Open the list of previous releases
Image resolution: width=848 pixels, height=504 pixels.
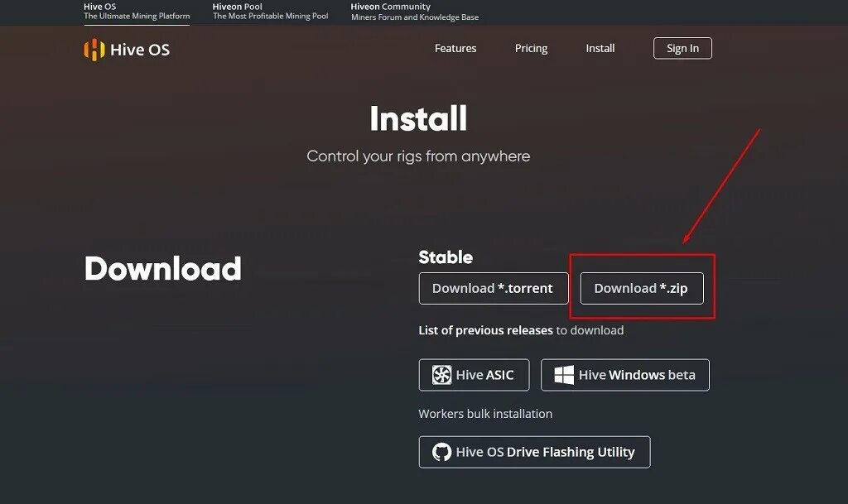485,330
